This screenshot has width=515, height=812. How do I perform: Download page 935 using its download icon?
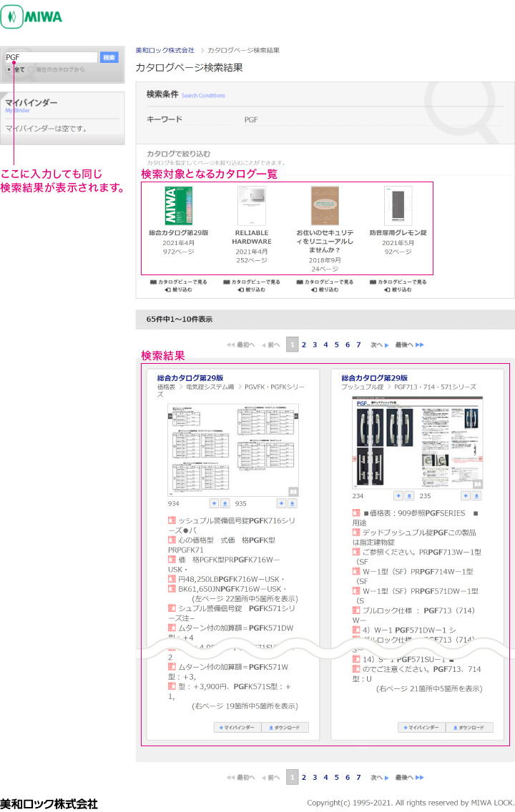point(293,503)
